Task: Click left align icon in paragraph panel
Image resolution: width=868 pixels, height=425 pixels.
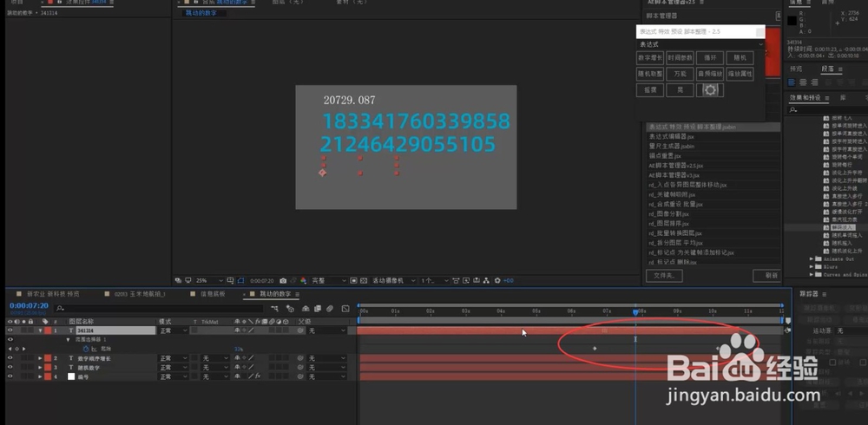Action: coord(792,82)
